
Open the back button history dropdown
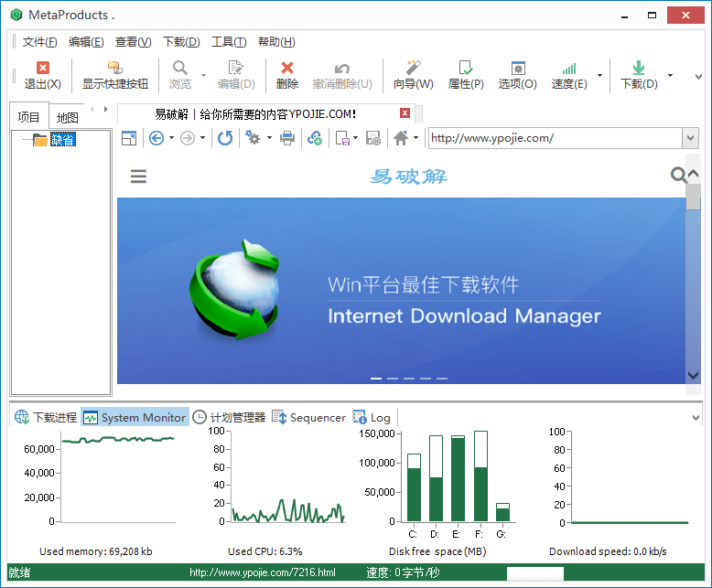[x=171, y=138]
